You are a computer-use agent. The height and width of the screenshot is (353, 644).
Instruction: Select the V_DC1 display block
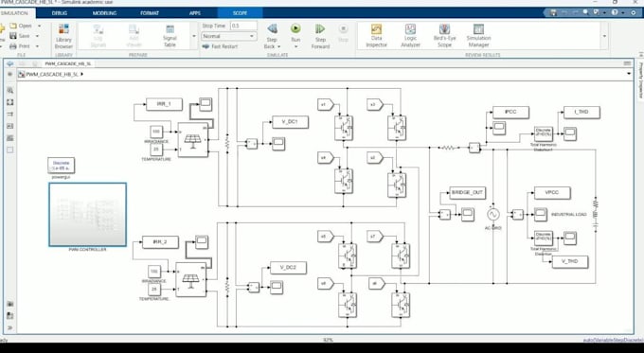pos(290,122)
